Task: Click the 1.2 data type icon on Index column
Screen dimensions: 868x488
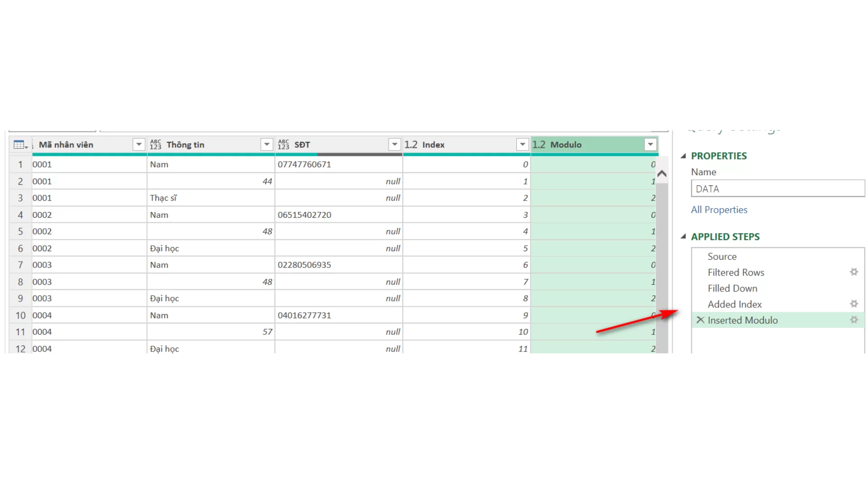Action: 410,145
